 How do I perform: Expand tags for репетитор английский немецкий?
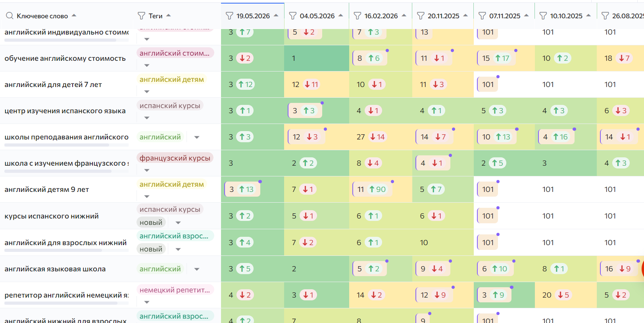pos(147,302)
